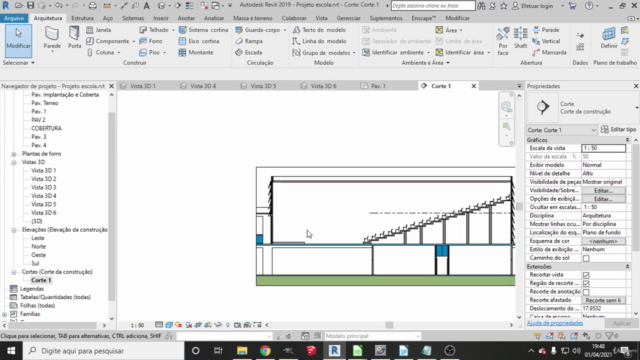
Task: Open the Corte: Corte 1 dropdown
Action: pos(561,130)
